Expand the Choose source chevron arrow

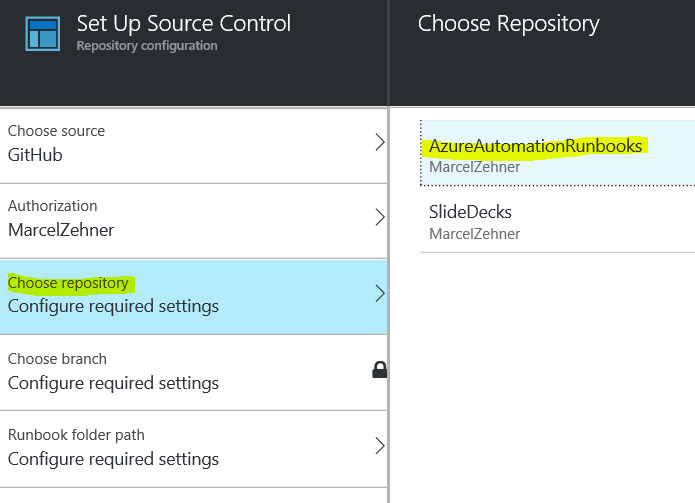[379, 143]
